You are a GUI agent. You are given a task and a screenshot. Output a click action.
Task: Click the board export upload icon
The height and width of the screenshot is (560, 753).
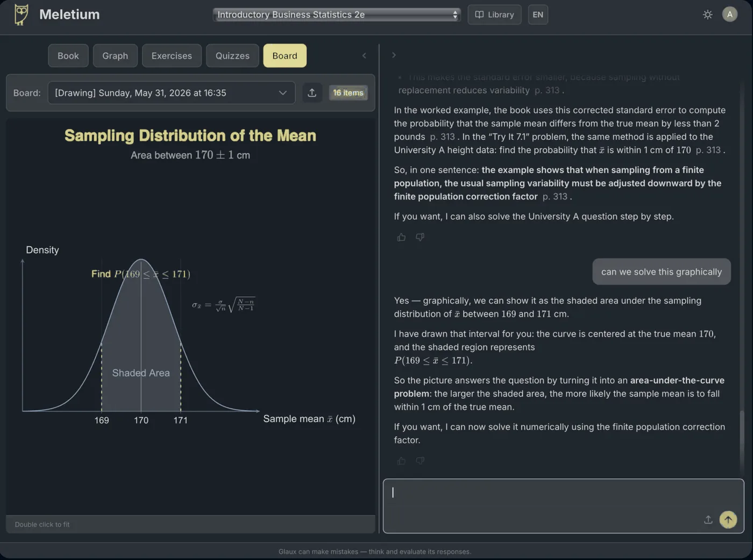click(x=312, y=93)
